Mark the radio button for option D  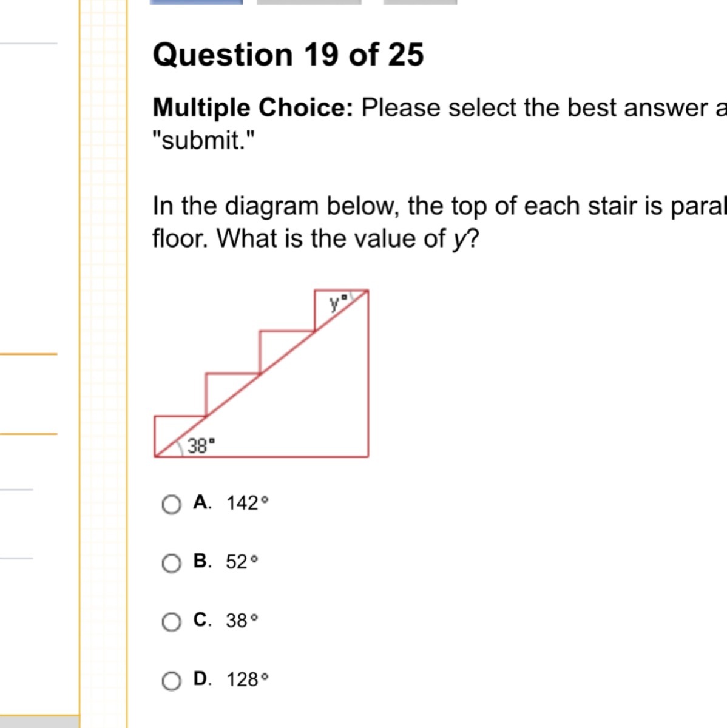[171, 681]
